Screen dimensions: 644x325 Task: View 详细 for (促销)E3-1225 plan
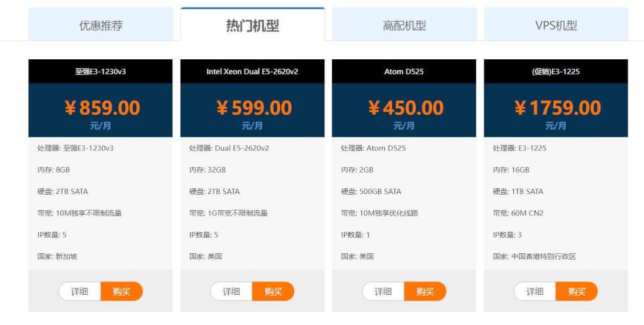point(535,291)
